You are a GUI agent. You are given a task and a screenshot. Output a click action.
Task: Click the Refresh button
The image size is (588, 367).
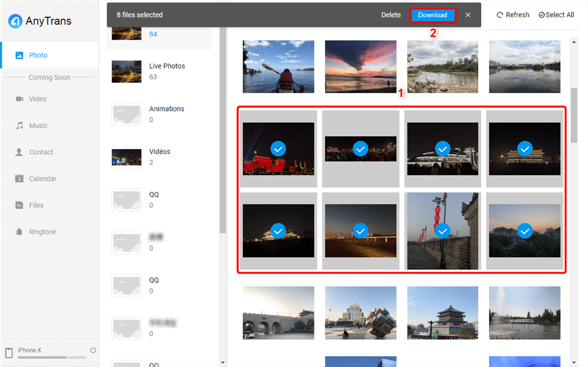pyautogui.click(x=513, y=15)
